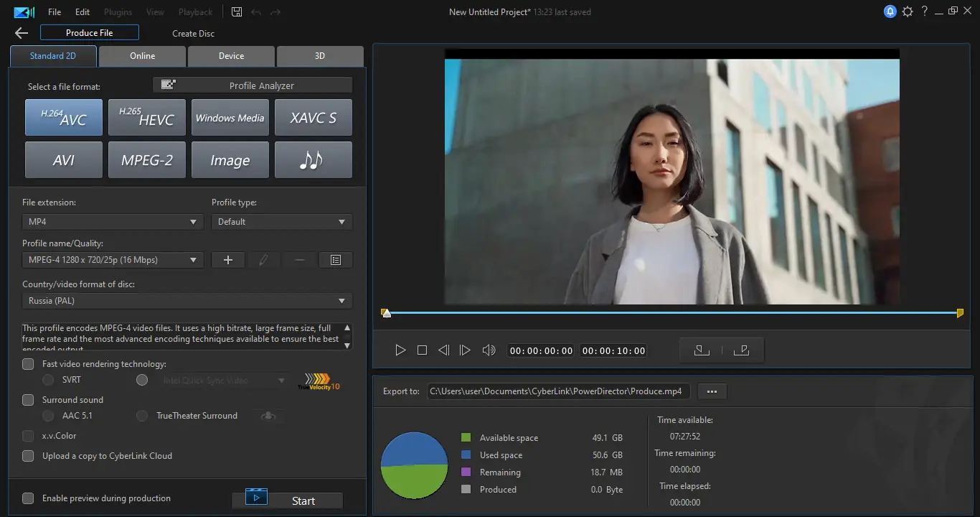980x517 pixels.
Task: Toggle the volume speaker icon
Action: [x=489, y=350]
